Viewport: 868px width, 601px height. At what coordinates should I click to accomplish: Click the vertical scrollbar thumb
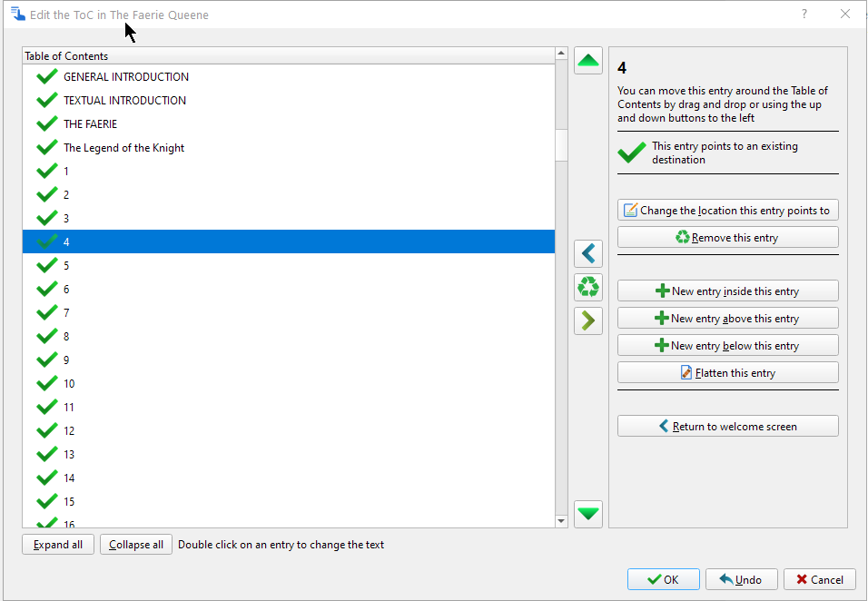[561, 145]
